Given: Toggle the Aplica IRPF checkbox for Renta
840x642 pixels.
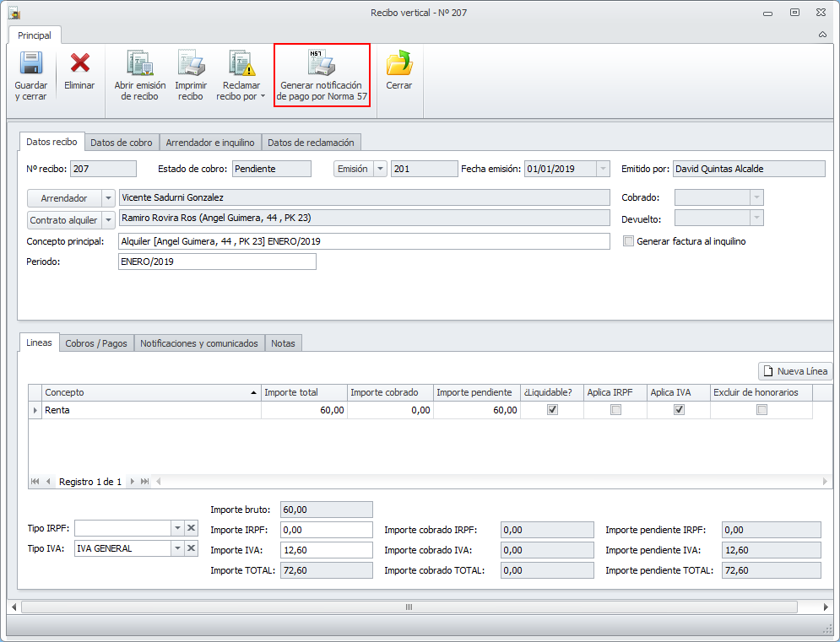Looking at the screenshot, I should (x=615, y=410).
